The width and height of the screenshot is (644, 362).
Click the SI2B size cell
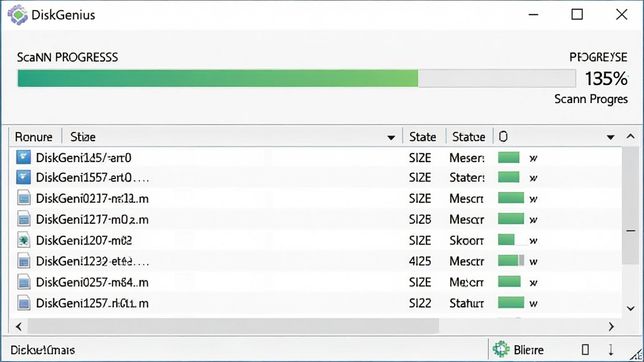tap(419, 219)
